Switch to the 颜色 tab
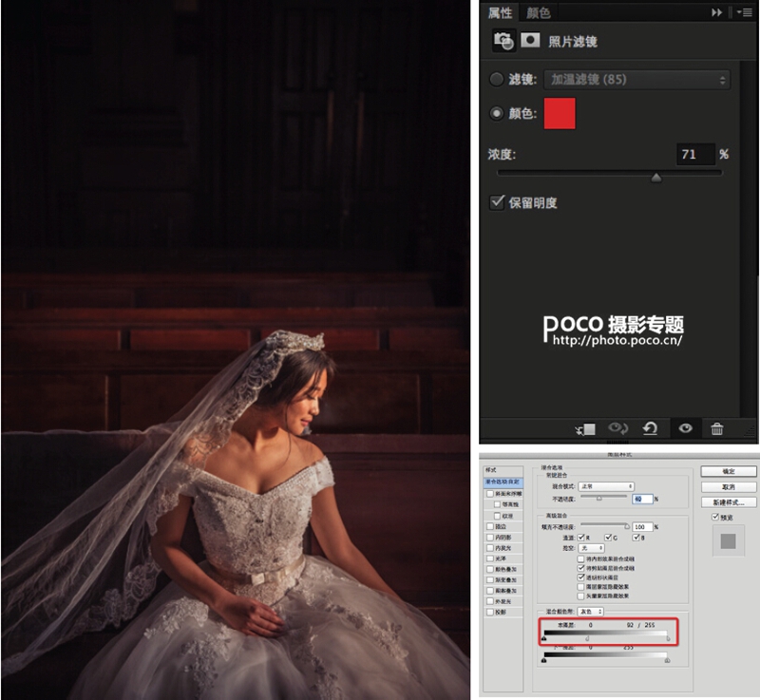This screenshot has height=700, width=760. pos(538,12)
